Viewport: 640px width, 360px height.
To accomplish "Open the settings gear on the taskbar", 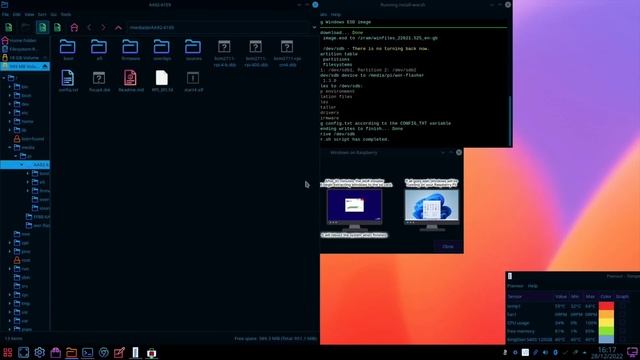I will [39, 352].
